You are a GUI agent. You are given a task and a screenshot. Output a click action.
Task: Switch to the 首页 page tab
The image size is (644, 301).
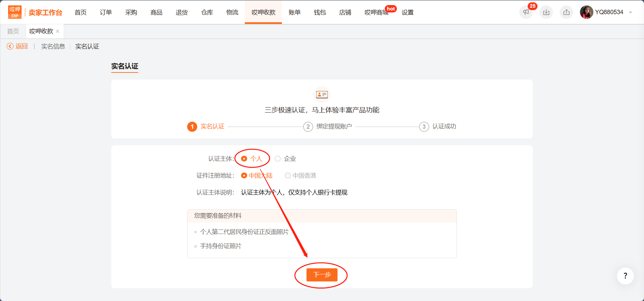(x=13, y=31)
